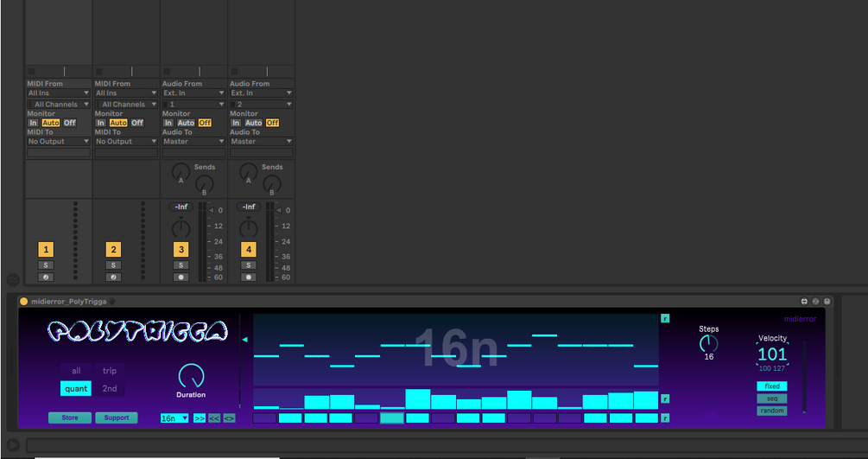Open track 2 MIDI From 'All Ins' dropdown

point(126,93)
